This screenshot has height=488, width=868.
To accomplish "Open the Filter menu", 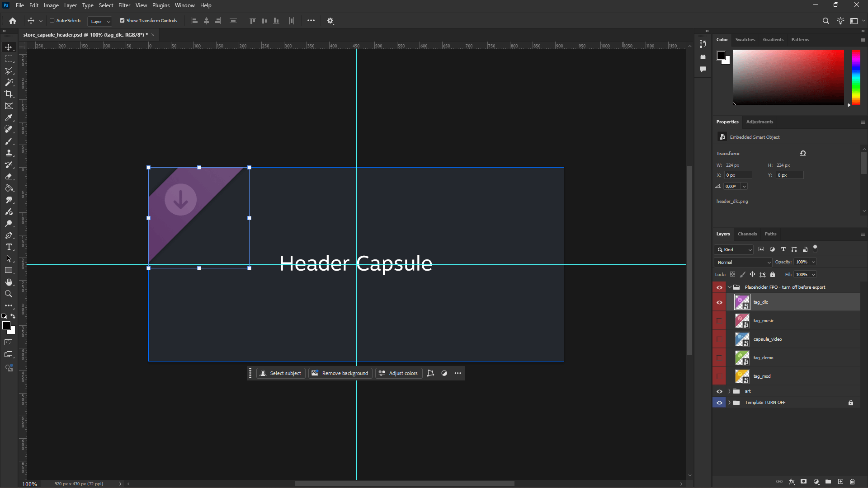I will pyautogui.click(x=124, y=5).
